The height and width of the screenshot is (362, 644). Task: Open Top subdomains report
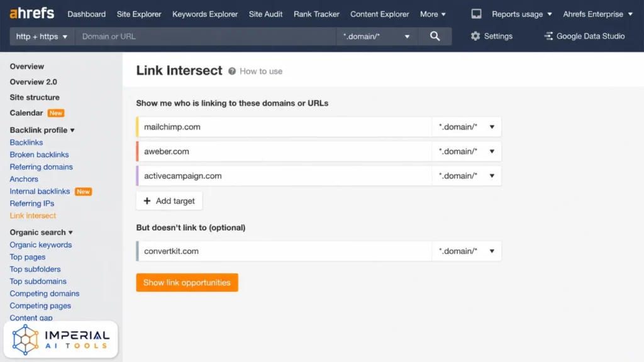click(x=38, y=282)
